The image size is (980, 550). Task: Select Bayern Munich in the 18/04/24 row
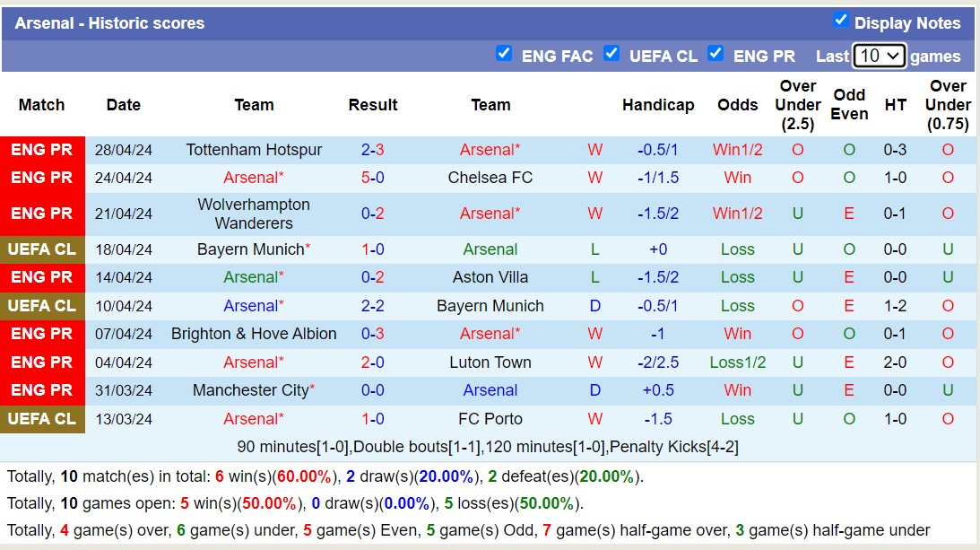coord(250,249)
